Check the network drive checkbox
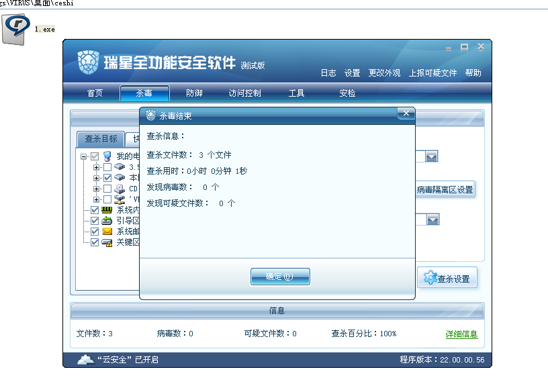Viewport: 548px width, 392px height. pos(107,199)
